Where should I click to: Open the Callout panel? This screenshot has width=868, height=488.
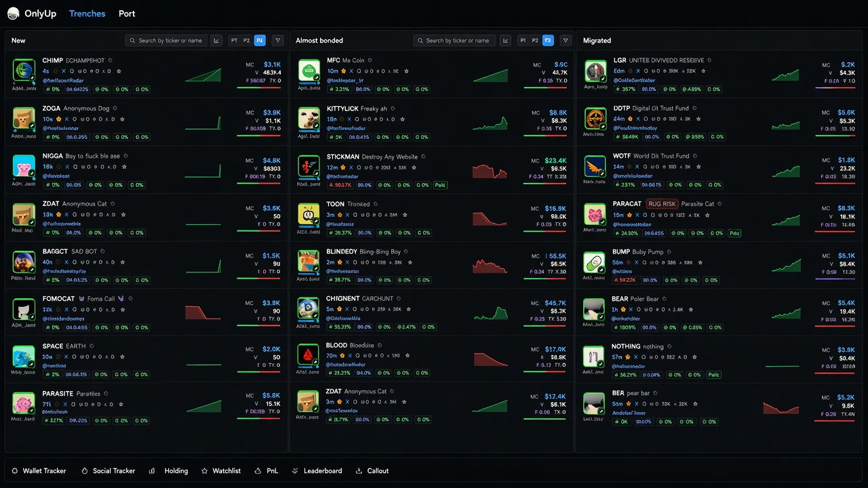click(372, 471)
